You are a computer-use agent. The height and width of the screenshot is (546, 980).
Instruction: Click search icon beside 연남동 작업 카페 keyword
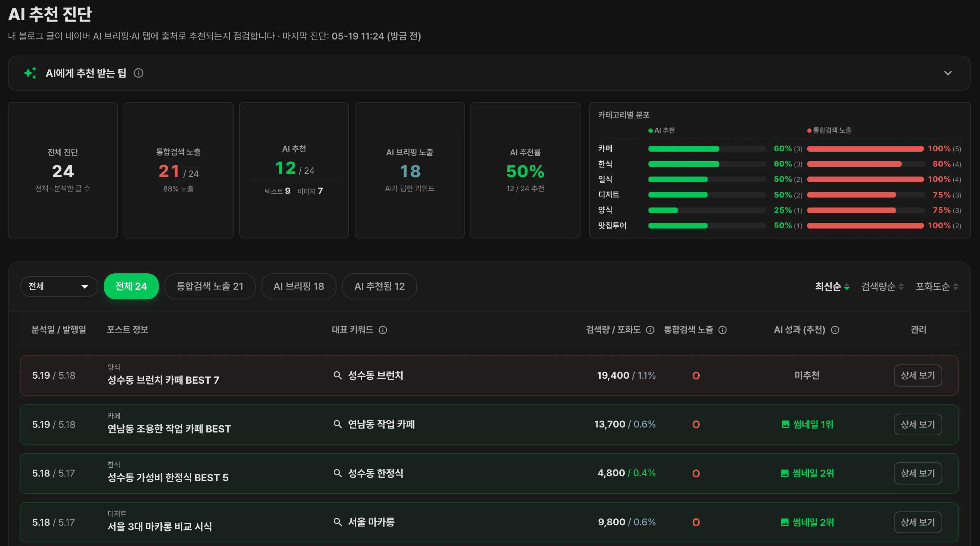point(338,424)
